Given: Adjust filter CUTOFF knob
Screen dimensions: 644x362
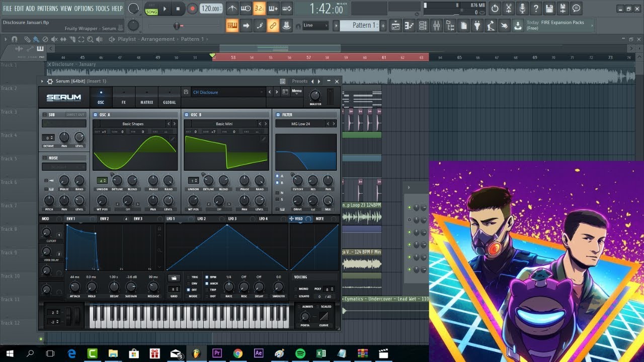Looking at the screenshot, I should coord(297,180).
